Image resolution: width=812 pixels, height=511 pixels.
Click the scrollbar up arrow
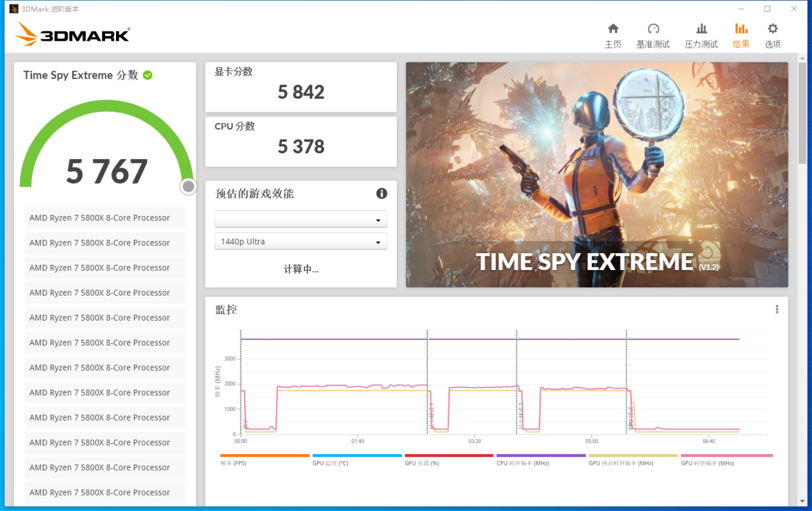point(802,58)
